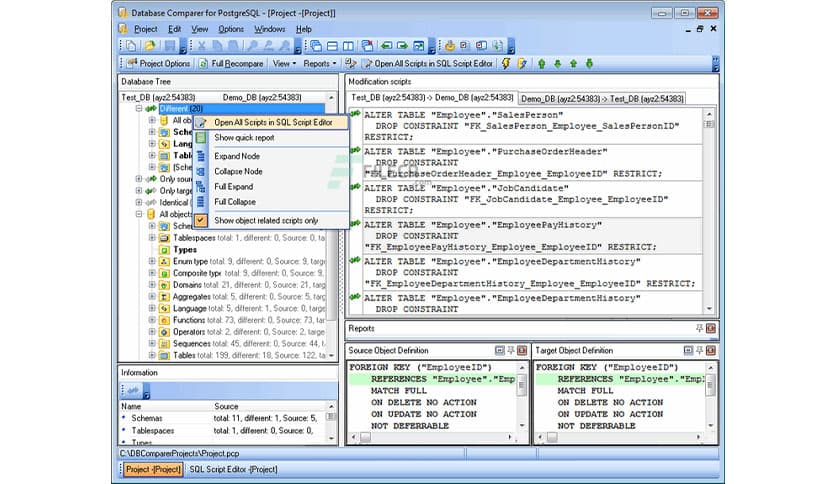836x484 pixels.
Task: Switch to SQL Script Editor -[Project] tab
Action: (x=234, y=469)
